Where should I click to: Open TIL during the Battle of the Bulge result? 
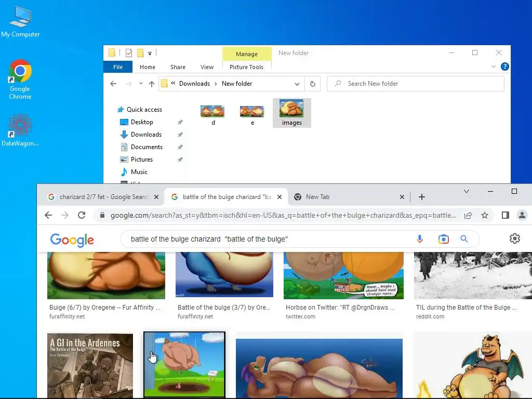coord(467,308)
